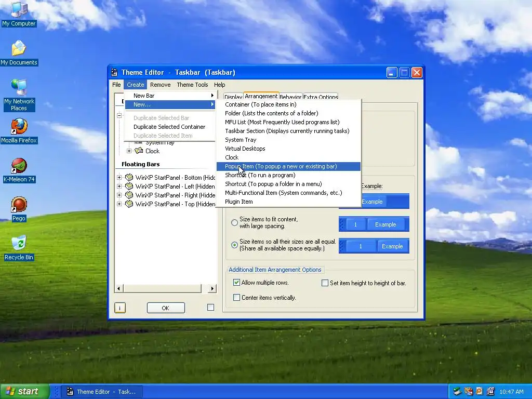Choose Virtual Desktops menu entry
Viewport: 532px width, 399px height.
pyautogui.click(x=288, y=149)
